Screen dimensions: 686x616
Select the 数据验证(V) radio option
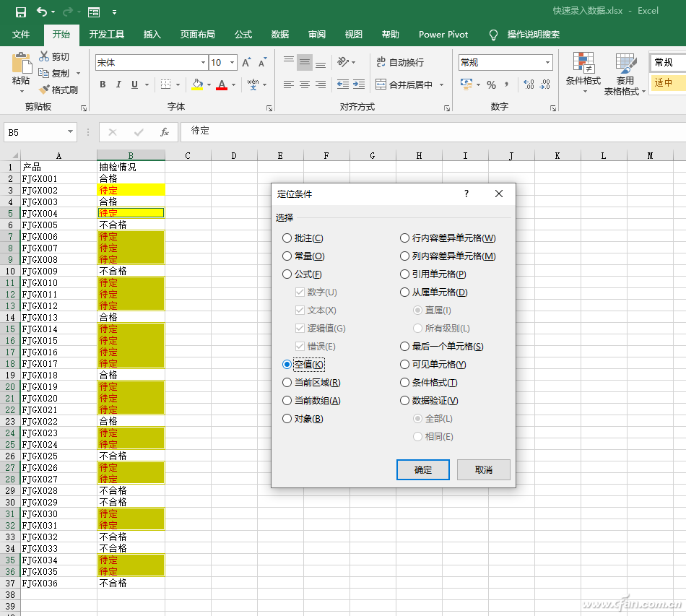[404, 400]
